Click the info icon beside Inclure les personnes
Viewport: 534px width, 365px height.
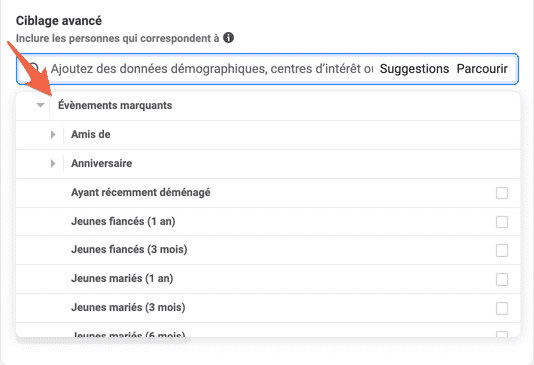click(229, 37)
